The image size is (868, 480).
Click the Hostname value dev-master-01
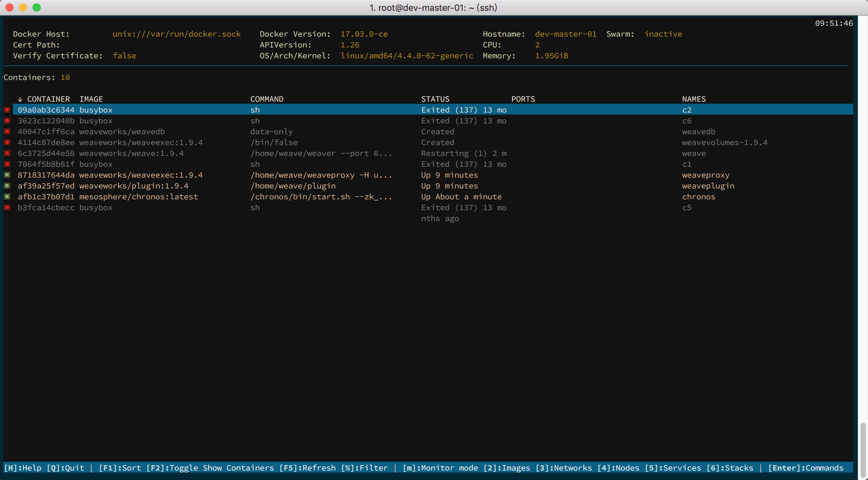point(566,34)
